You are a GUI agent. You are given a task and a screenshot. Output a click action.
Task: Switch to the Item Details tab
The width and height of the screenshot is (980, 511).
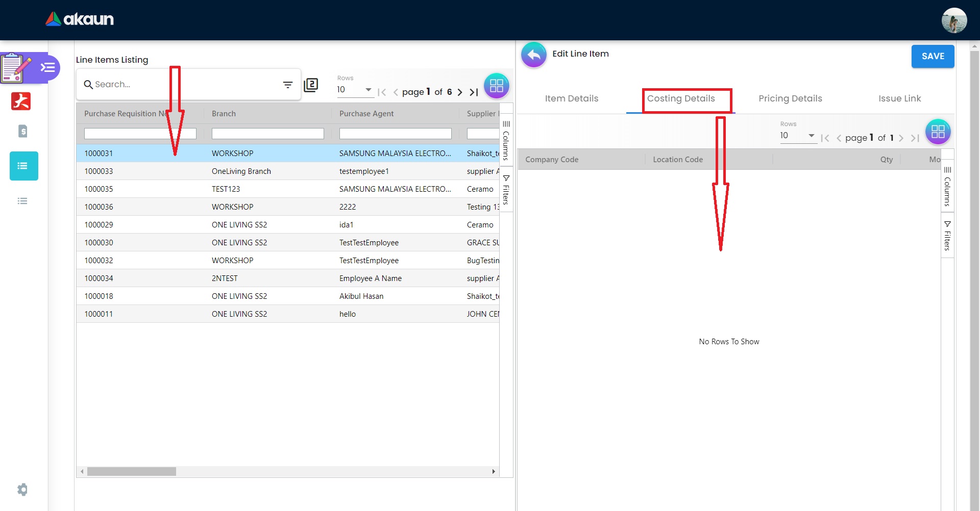[571, 98]
